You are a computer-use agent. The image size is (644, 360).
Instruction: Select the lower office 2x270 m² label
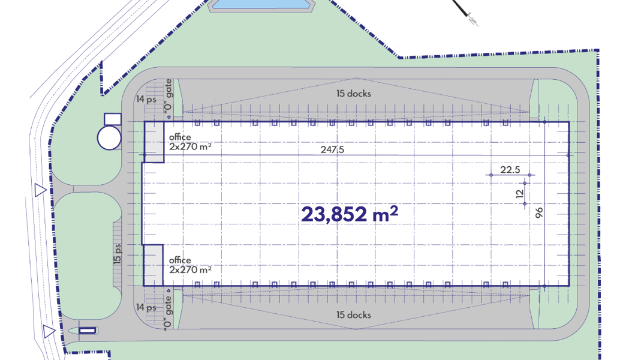[x=190, y=265]
